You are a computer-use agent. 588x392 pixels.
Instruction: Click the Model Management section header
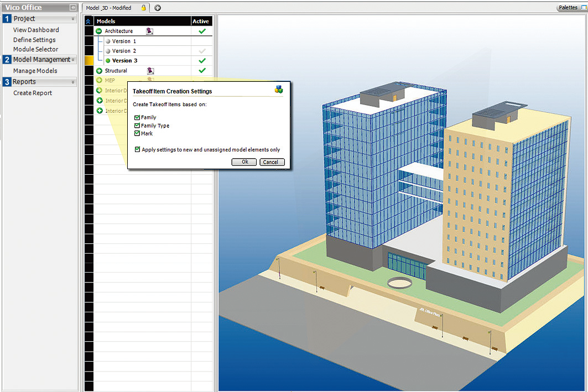39,60
